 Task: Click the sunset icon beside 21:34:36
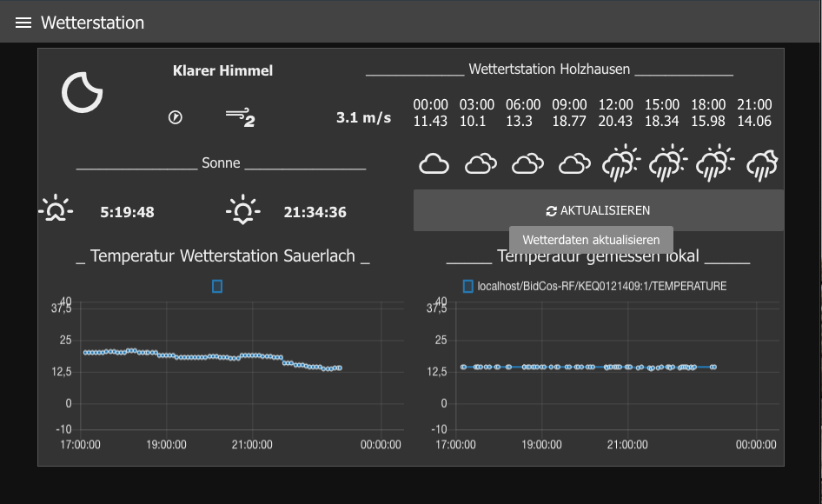click(242, 211)
